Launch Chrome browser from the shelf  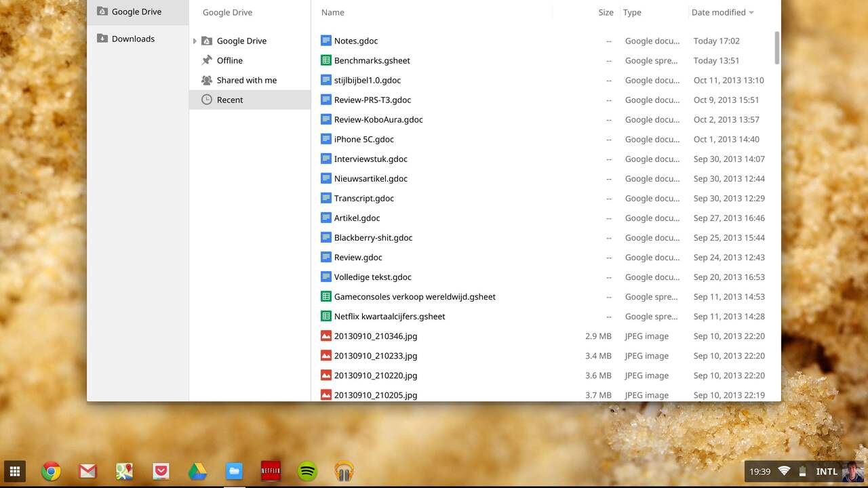[52, 471]
